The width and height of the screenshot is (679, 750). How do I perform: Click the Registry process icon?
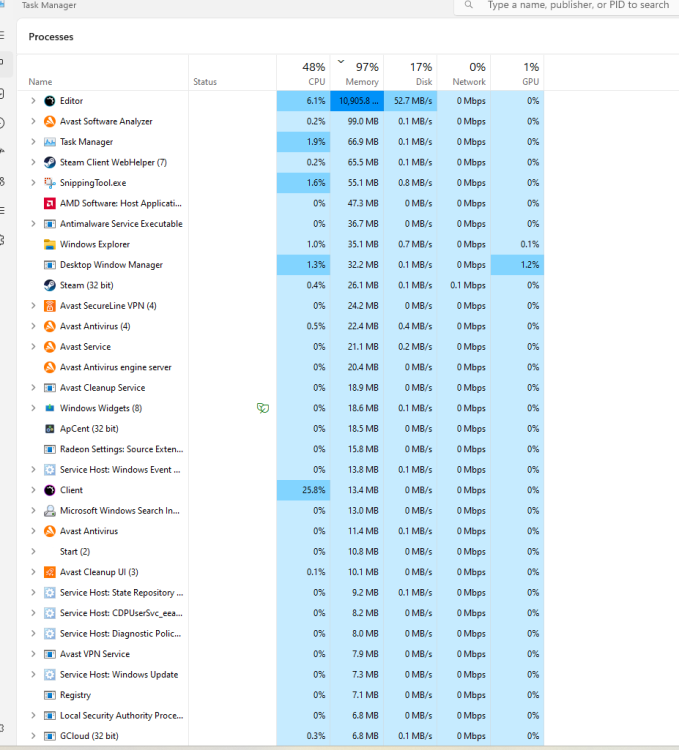tap(50, 695)
